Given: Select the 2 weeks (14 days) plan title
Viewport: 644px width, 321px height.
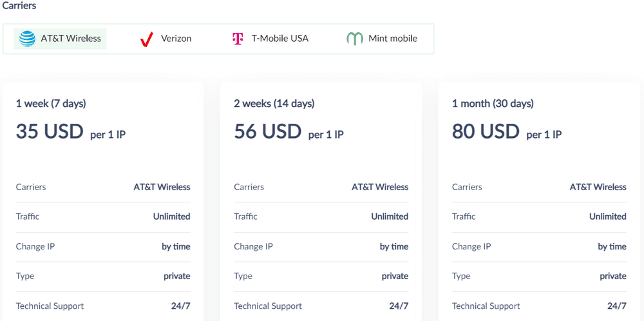Looking at the screenshot, I should coord(274,104).
